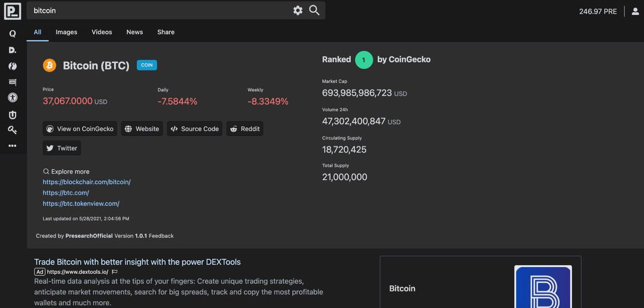This screenshot has width=644, height=308.
Task: Click the flag icon beside the DEXTools ad URL
Action: click(x=115, y=272)
